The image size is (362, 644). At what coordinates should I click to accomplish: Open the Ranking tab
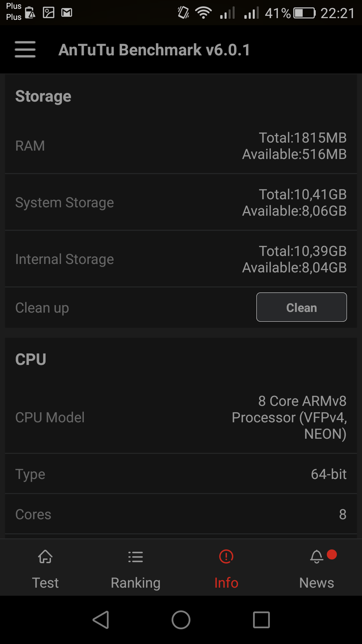(135, 568)
